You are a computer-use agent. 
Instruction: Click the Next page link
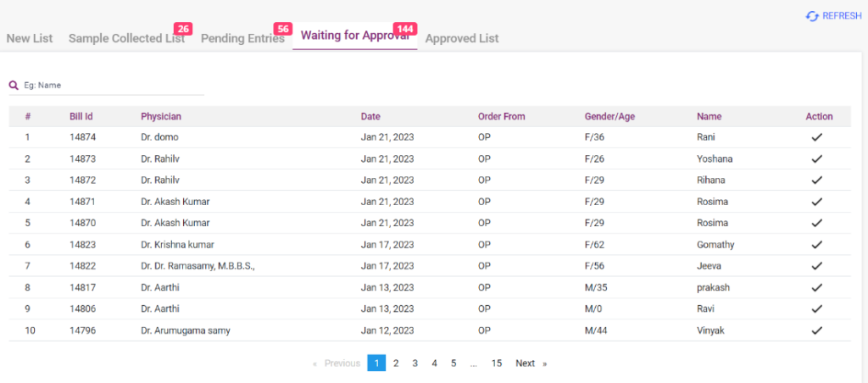pos(526,363)
